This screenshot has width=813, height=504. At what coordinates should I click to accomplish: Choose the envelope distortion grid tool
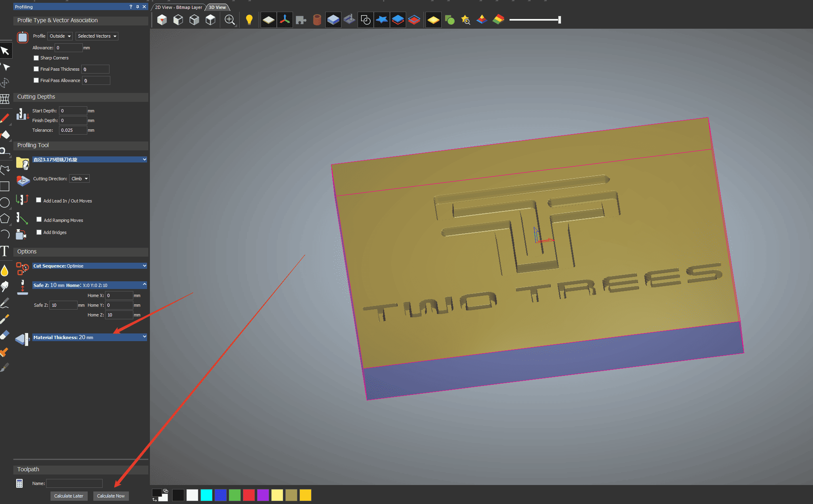click(x=5, y=99)
